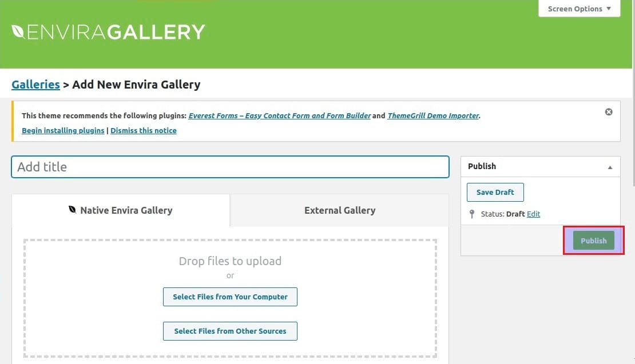Select the Native Envira Gallery tab
635x364 pixels.
point(121,210)
